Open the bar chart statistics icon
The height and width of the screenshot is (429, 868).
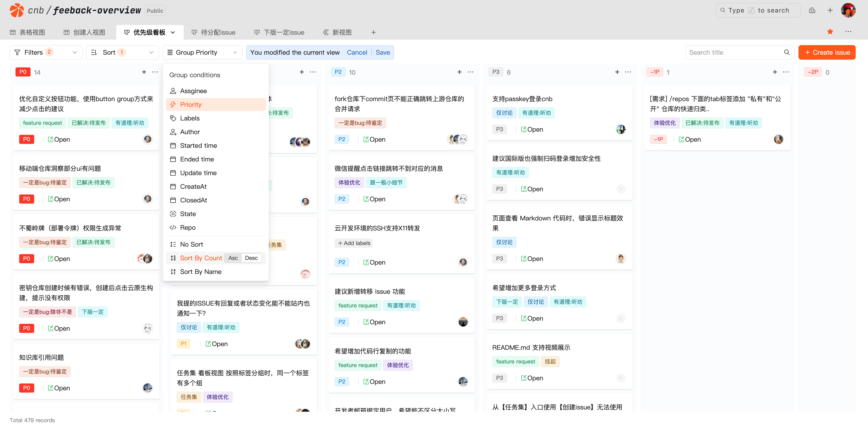click(812, 10)
